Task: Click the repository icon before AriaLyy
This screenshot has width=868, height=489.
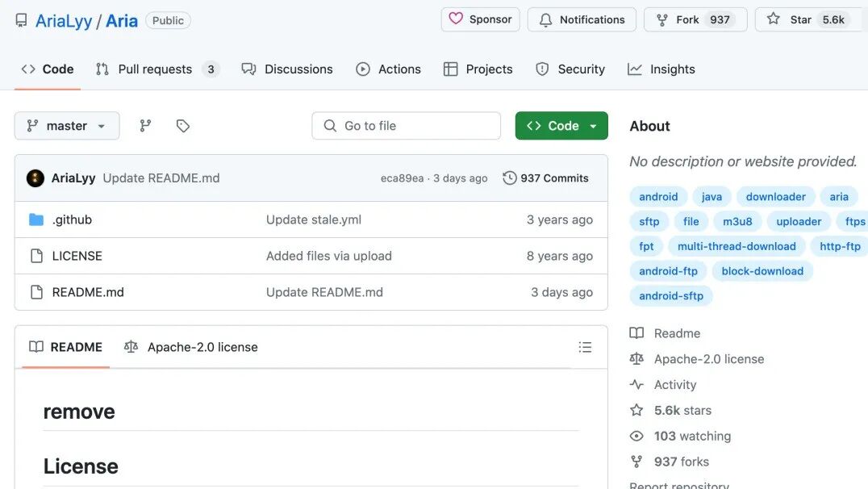Action: coord(21,21)
